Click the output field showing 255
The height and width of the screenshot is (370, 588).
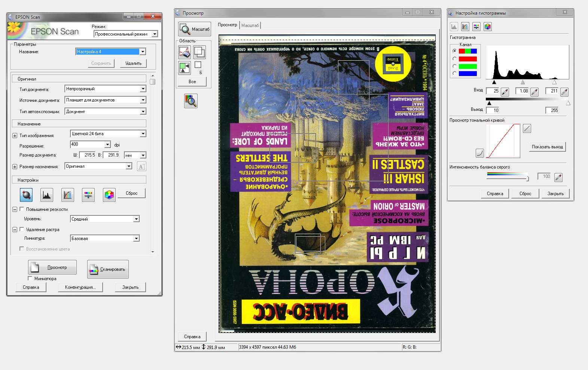click(552, 110)
